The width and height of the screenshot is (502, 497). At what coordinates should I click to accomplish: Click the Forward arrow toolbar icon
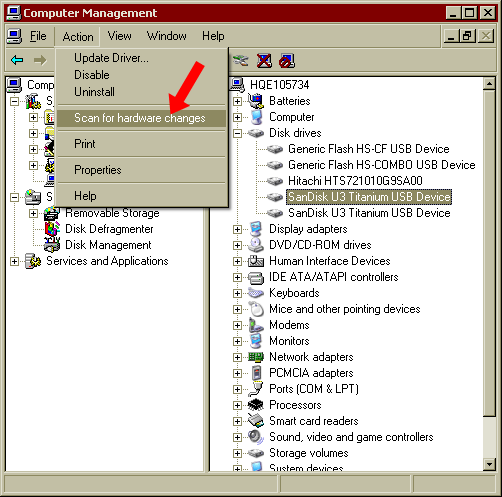point(40,60)
